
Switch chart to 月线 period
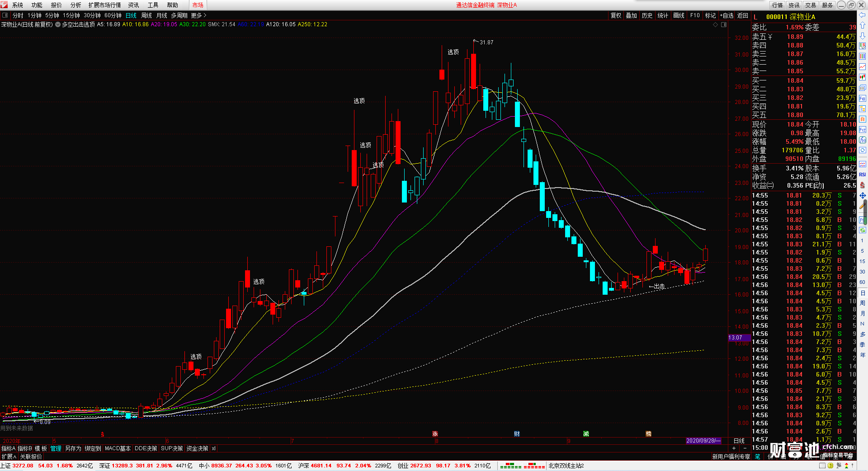click(162, 15)
